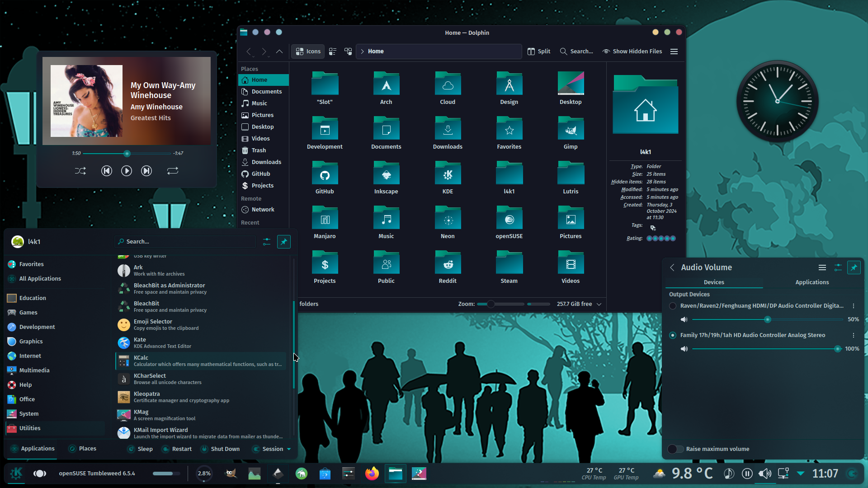868x488 pixels.
Task: Add tags icon in Dolphin information panel
Action: pyautogui.click(x=653, y=228)
